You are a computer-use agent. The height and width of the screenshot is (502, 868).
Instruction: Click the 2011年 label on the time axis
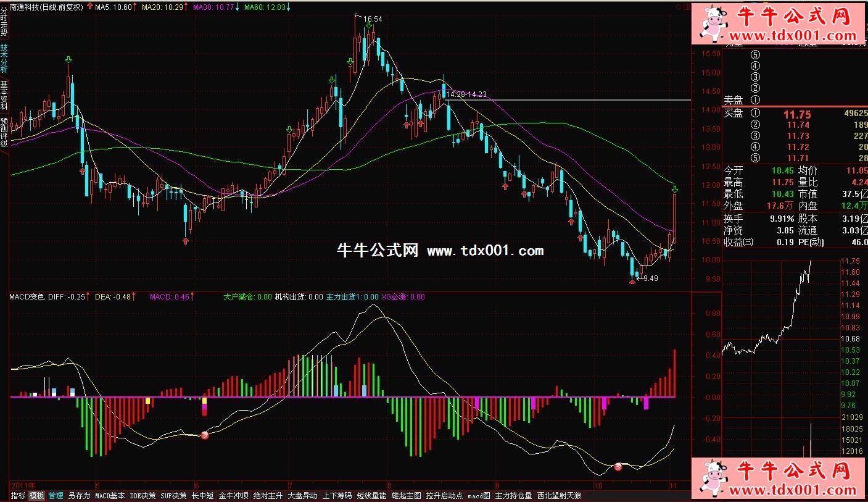(23, 485)
